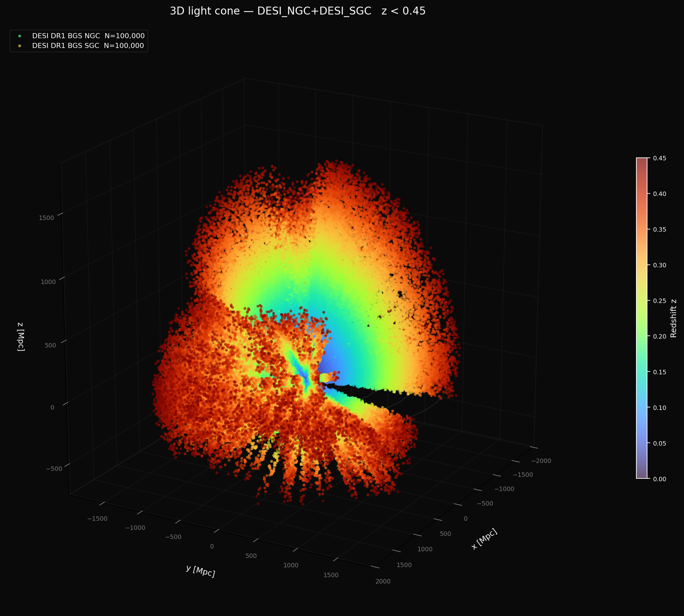Click the x-axis tick label '−2000'
The width and height of the screenshot is (684, 616).
pyautogui.click(x=541, y=461)
